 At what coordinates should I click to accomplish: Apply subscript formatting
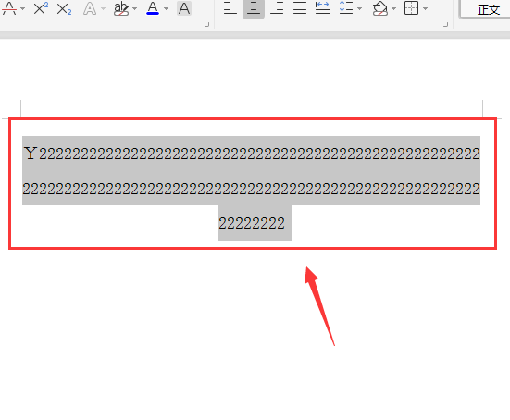64,8
